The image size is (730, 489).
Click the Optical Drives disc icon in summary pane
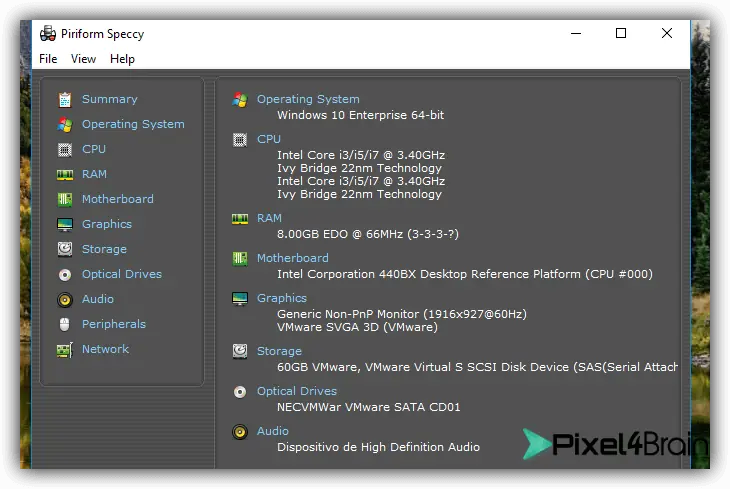click(x=240, y=392)
